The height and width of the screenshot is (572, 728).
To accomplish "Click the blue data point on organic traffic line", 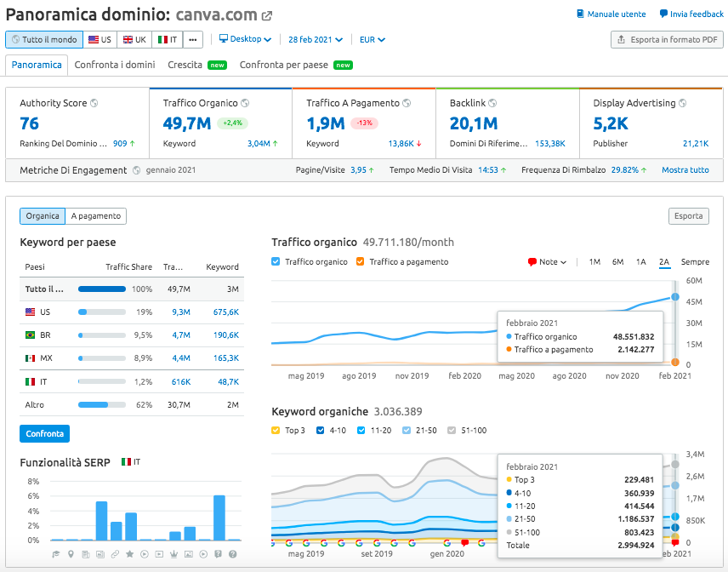I will tap(675, 297).
